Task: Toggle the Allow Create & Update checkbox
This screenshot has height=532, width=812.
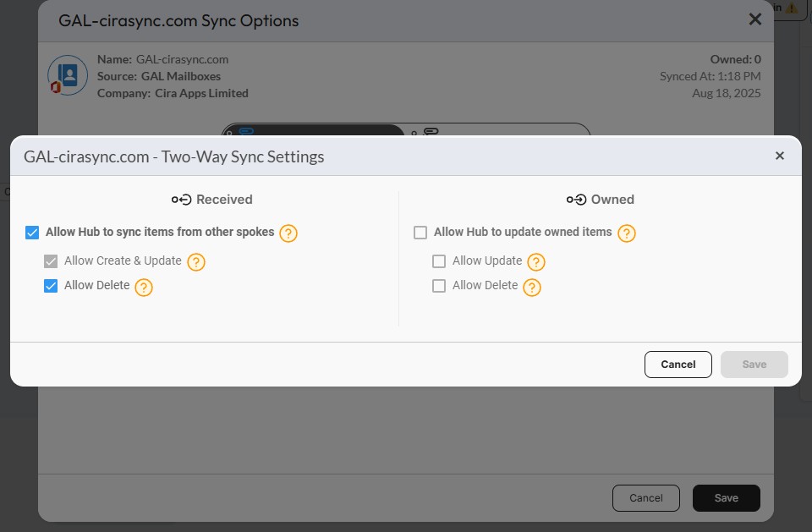Action: (x=51, y=261)
